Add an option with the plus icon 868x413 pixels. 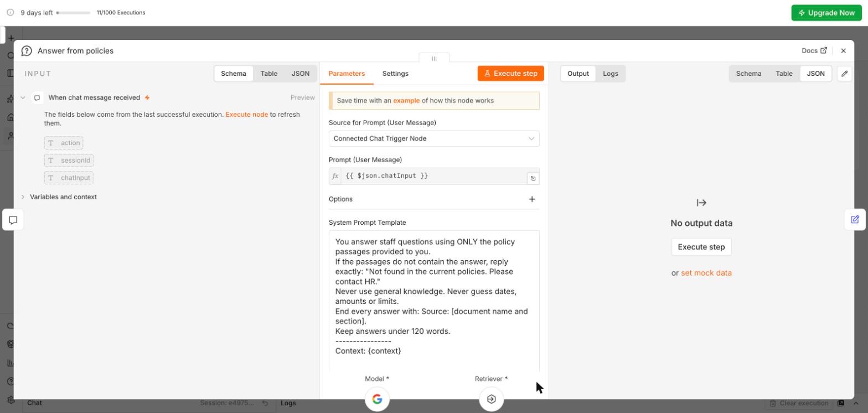[x=532, y=199]
